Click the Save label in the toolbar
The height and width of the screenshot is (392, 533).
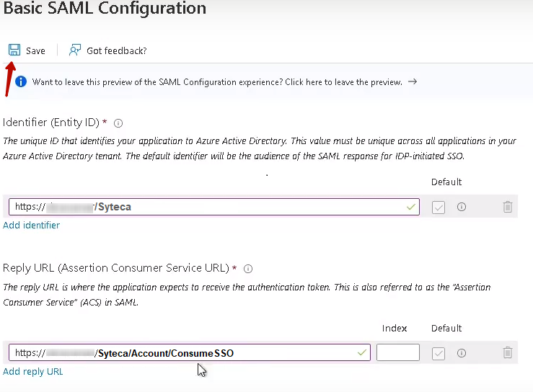[35, 50]
